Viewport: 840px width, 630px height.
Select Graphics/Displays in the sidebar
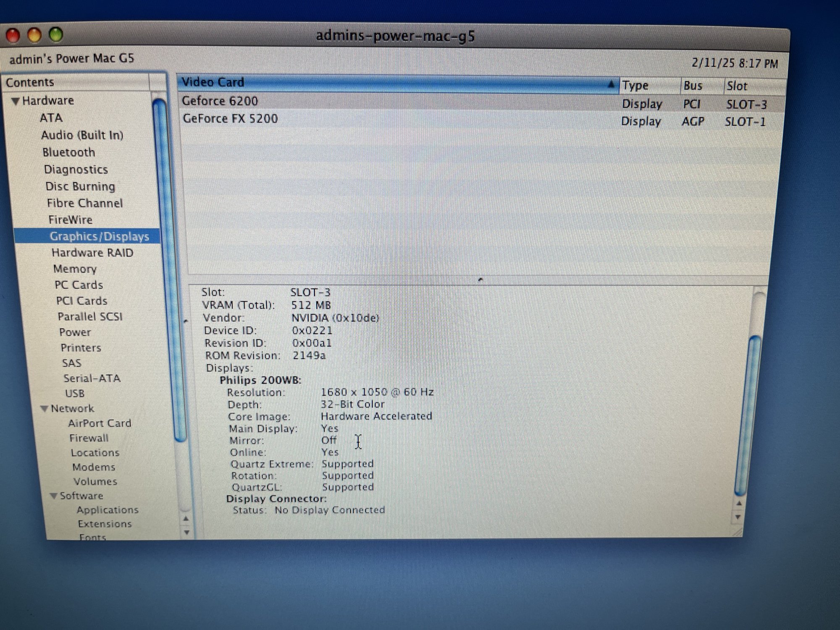coord(99,236)
